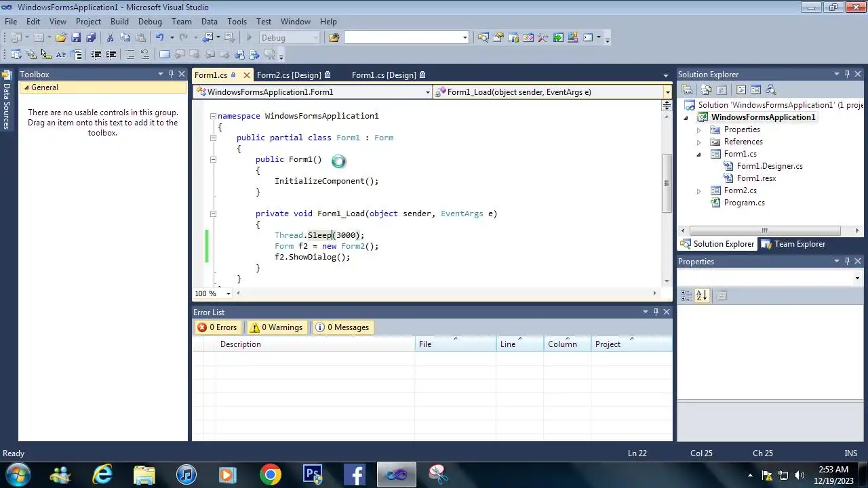The height and width of the screenshot is (488, 868).
Task: Open the Team menu
Action: coord(181,22)
